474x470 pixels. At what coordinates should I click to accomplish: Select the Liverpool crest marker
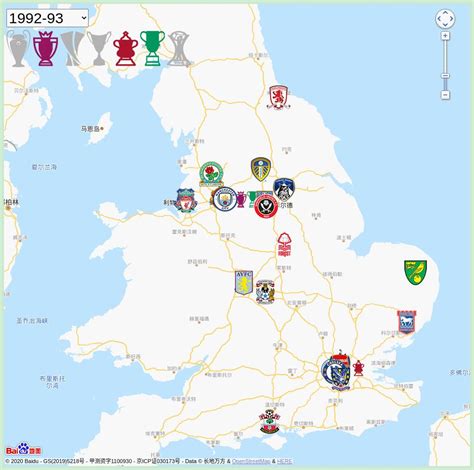[x=186, y=201]
